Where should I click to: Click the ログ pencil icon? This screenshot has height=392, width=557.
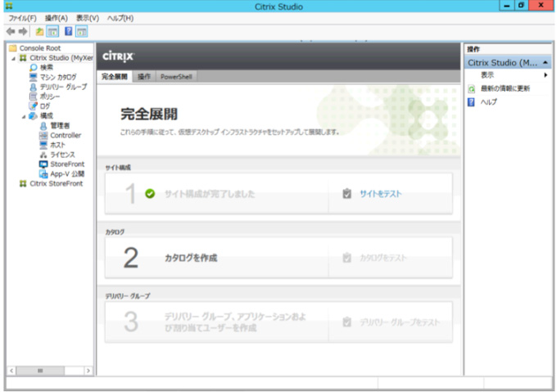pos(33,106)
